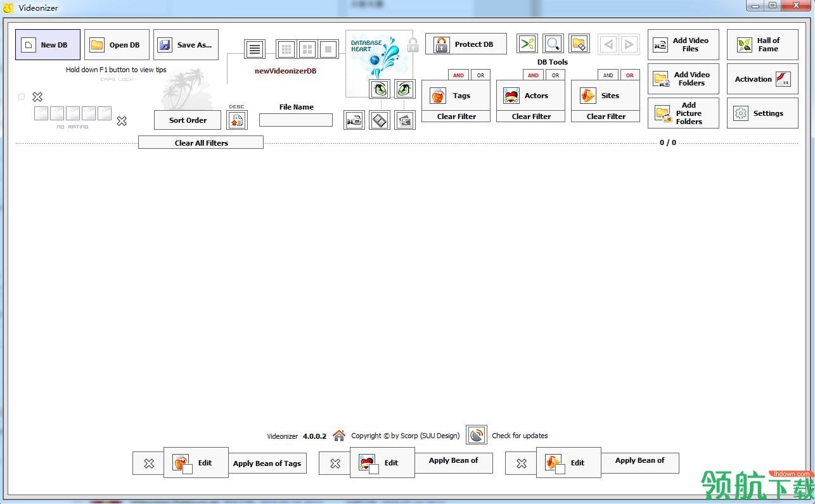The height and width of the screenshot is (504, 815).
Task: Clear Filter under Sites
Action: pyautogui.click(x=606, y=117)
